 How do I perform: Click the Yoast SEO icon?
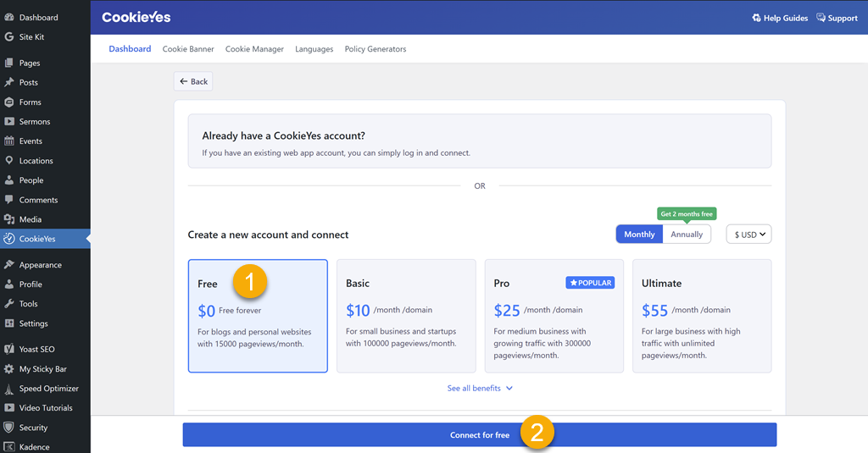pyautogui.click(x=8, y=349)
